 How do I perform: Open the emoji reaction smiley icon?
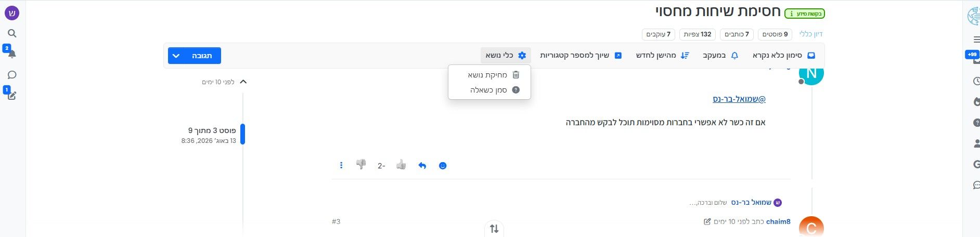click(443, 166)
